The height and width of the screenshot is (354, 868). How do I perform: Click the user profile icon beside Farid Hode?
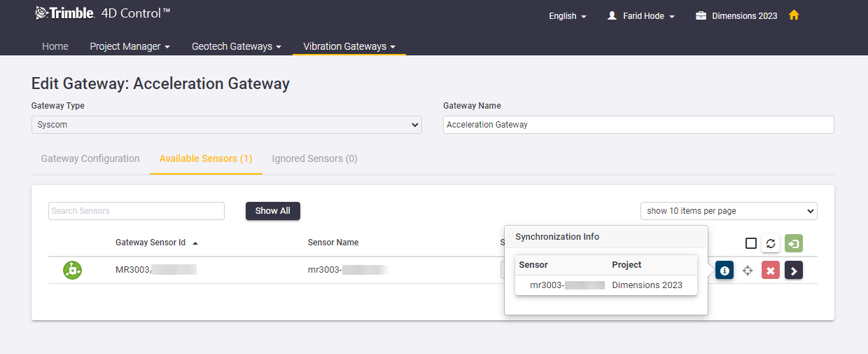612,15
